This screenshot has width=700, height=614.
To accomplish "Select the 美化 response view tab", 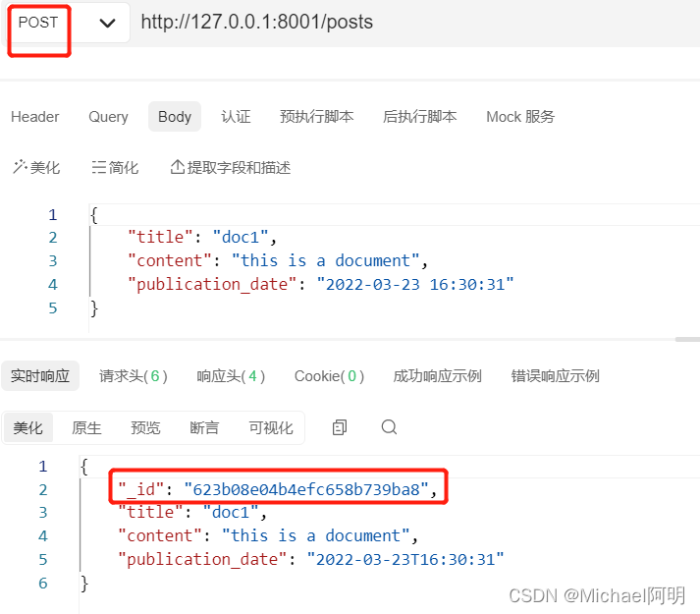I will [27, 427].
